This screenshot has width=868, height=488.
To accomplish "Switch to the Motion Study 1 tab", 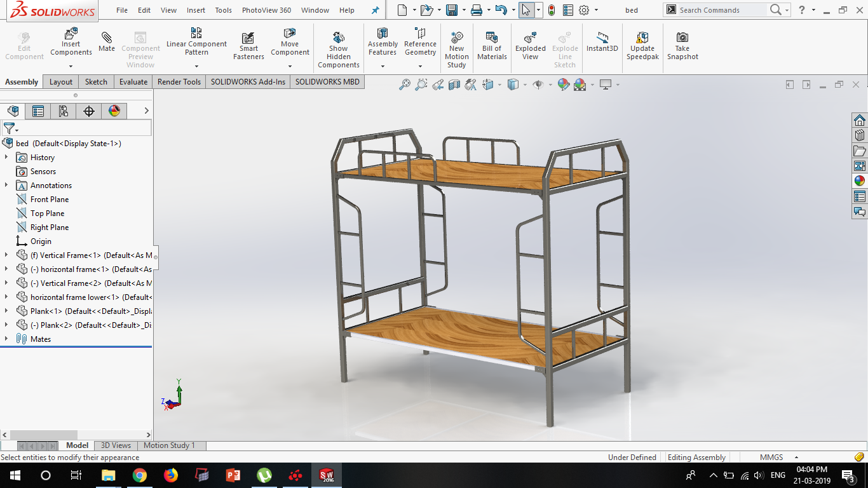I will pyautogui.click(x=169, y=445).
